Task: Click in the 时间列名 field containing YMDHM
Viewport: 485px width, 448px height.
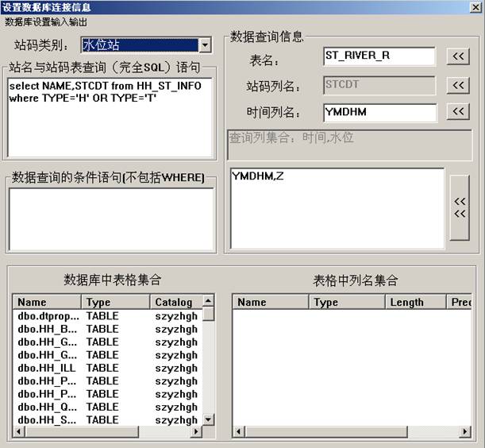Action: tap(379, 113)
